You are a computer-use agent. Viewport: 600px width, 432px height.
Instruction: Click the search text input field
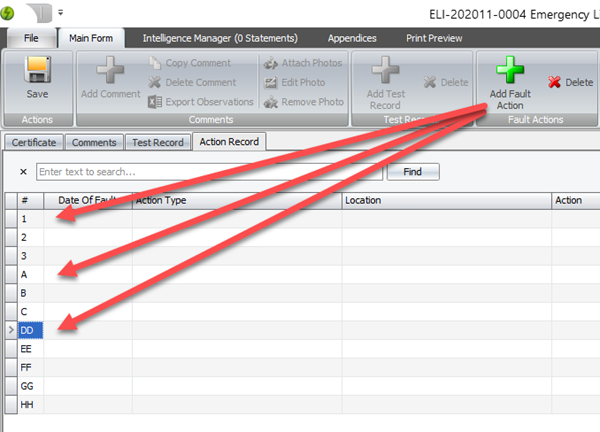click(208, 172)
